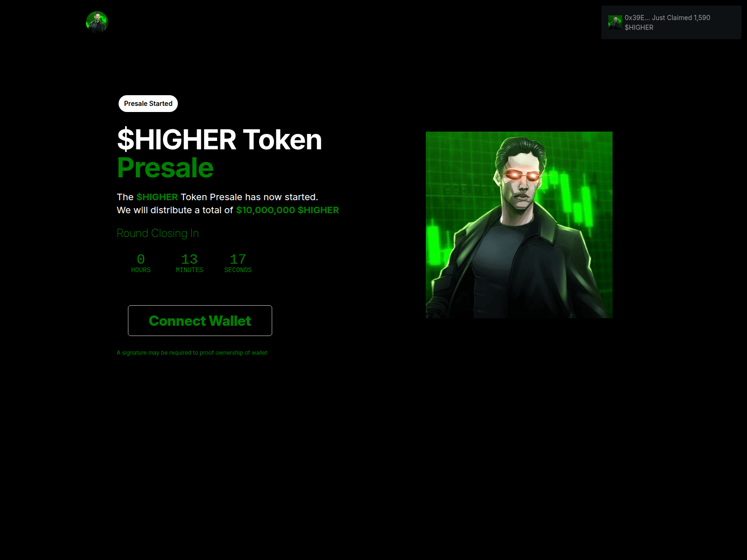Click the minutes countdown showing 13
This screenshot has height=560, width=747.
point(190,259)
